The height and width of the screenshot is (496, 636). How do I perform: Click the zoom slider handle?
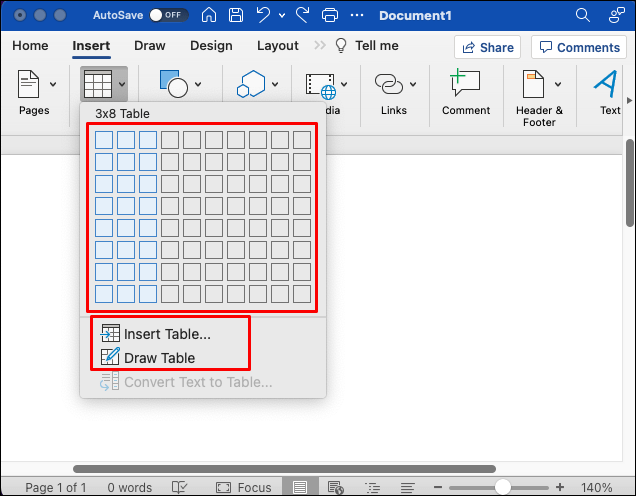click(x=503, y=487)
